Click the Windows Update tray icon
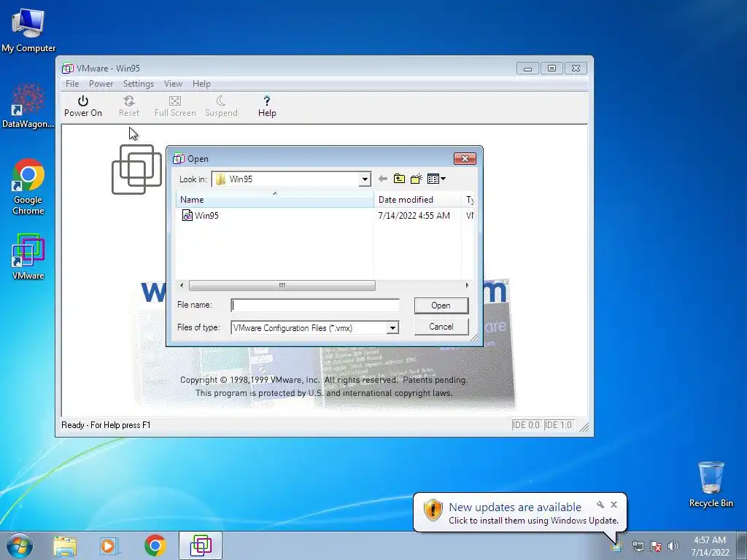This screenshot has height=560, width=747. (x=616, y=546)
